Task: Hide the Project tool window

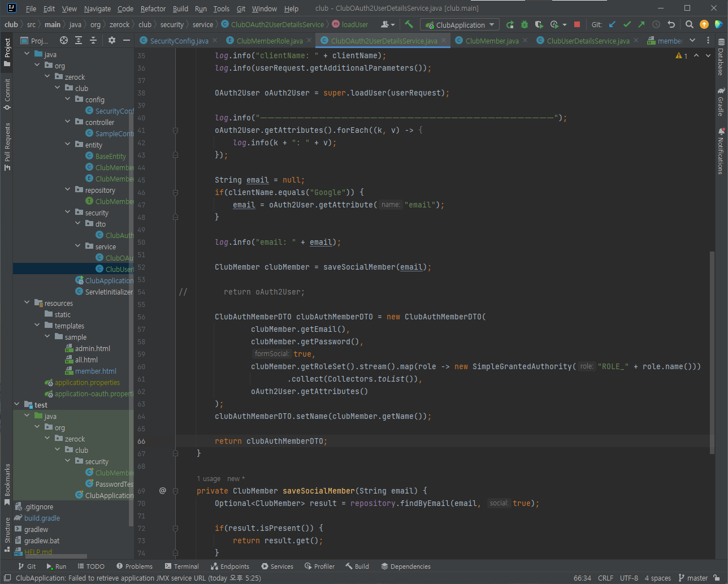Action: pyautogui.click(x=127, y=40)
